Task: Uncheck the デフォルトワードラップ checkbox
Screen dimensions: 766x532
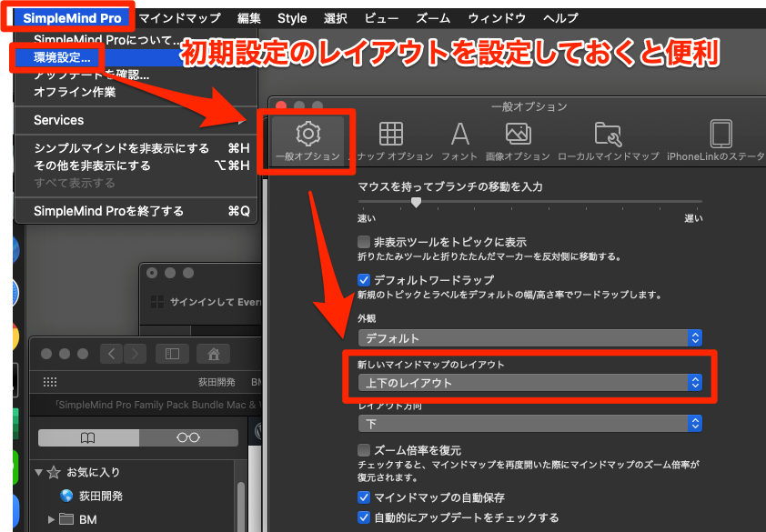Action: [x=365, y=280]
